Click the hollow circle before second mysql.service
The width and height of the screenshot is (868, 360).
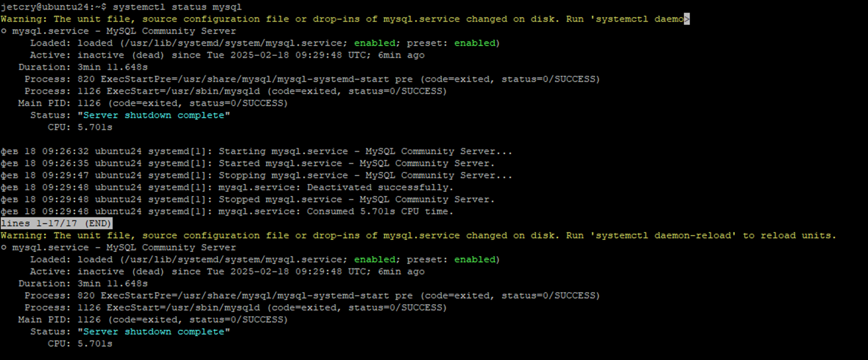pos(3,248)
